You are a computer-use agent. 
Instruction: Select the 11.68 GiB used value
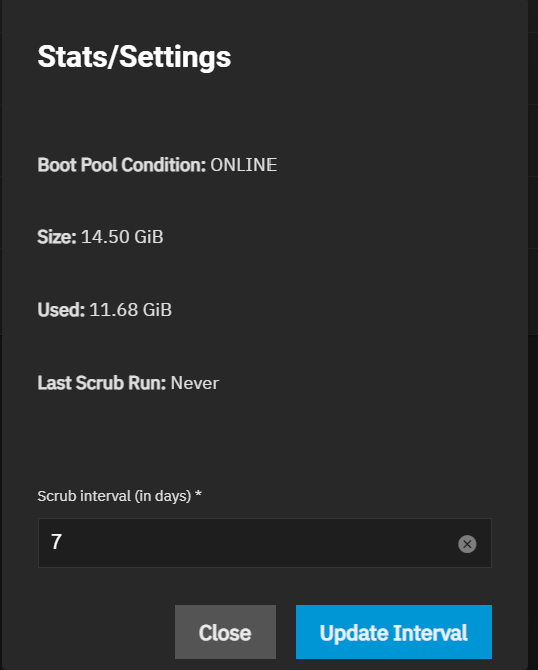tap(130, 310)
